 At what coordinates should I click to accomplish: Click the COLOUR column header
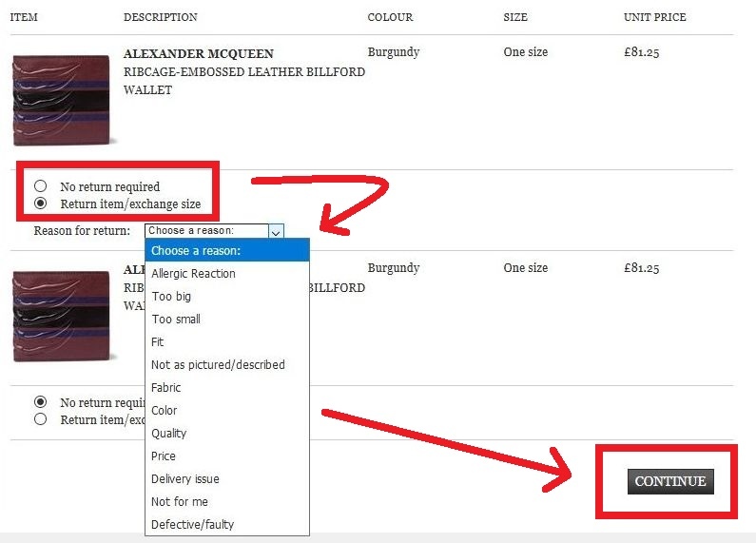coord(390,17)
